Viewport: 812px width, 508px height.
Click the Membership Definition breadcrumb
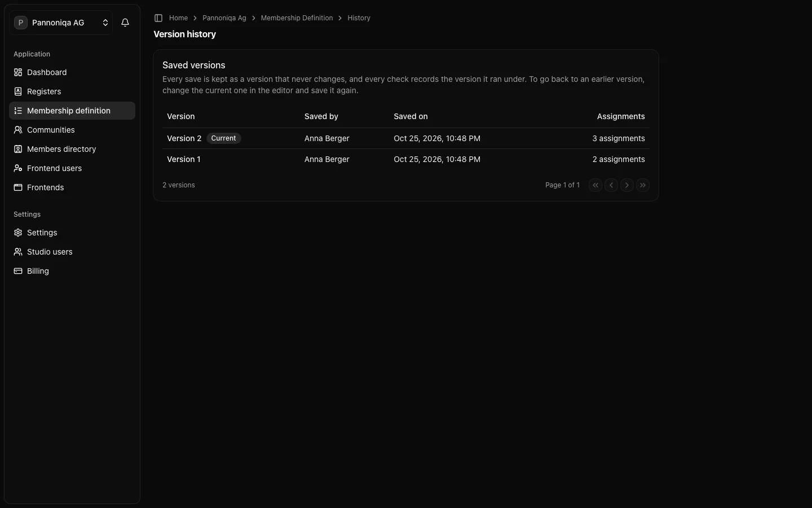297,18
